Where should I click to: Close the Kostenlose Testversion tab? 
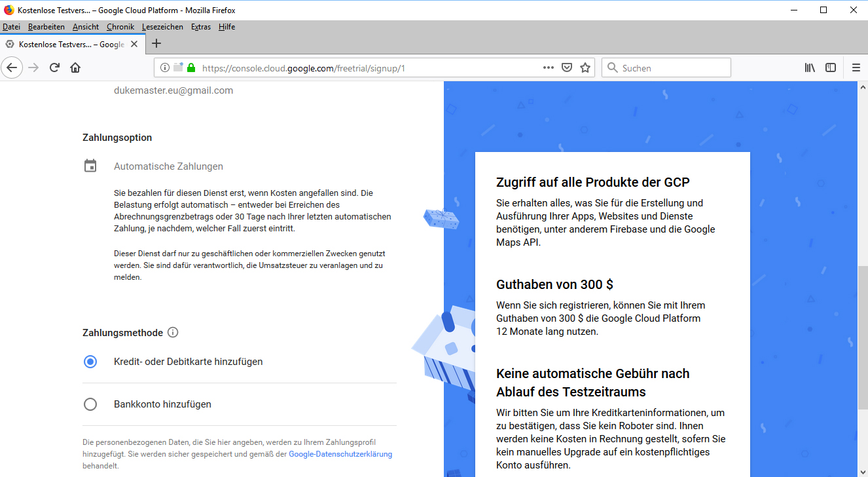pos(134,45)
